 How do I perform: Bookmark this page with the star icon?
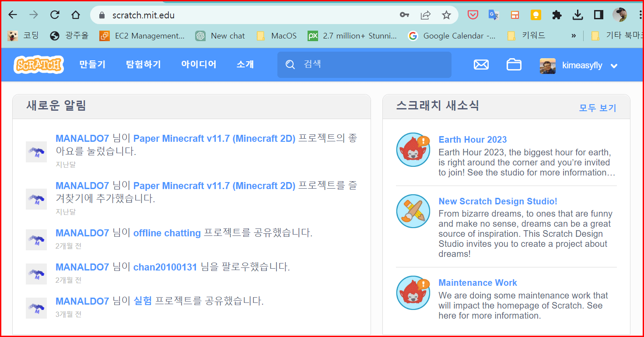[x=446, y=15]
